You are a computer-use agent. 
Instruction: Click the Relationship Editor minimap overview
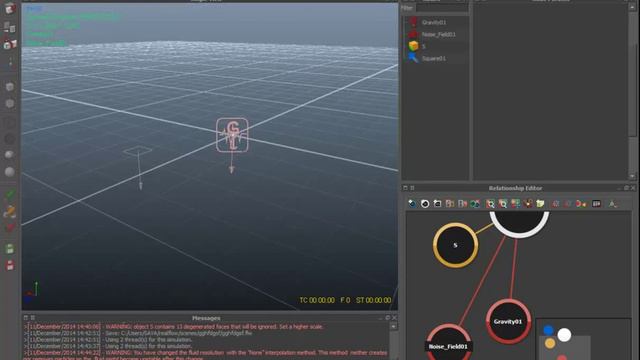click(583, 339)
